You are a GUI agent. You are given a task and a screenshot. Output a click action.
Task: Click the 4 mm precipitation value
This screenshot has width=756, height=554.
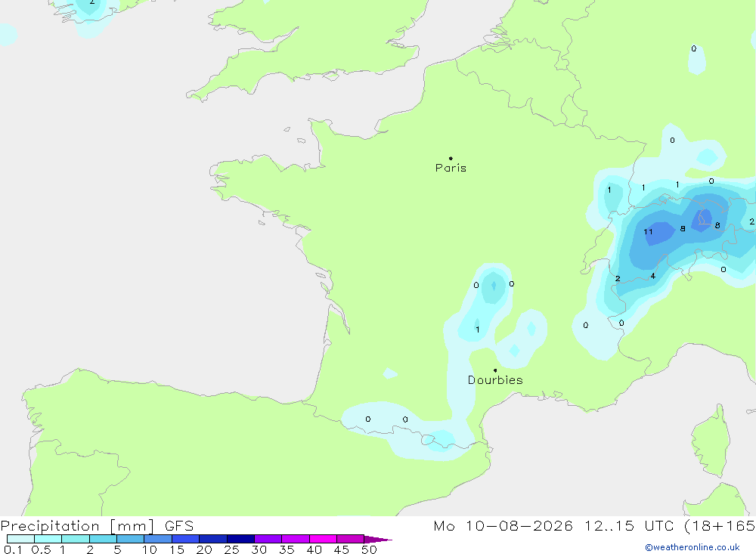click(653, 277)
